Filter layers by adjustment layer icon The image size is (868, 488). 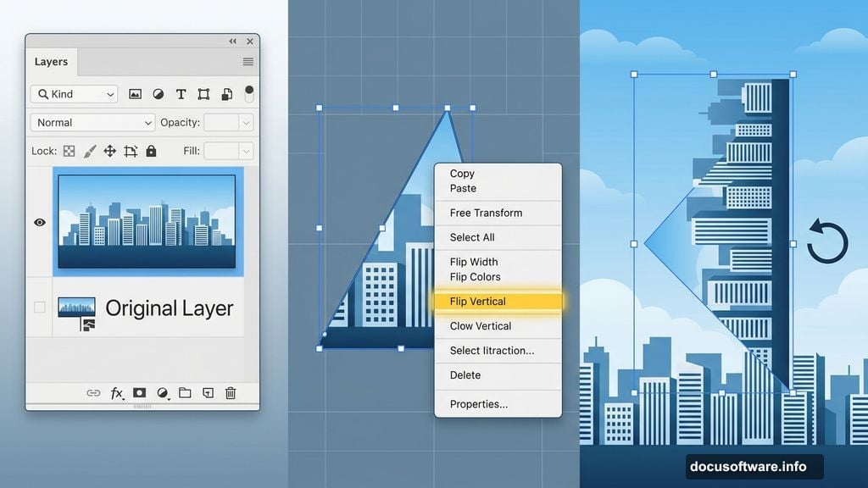(x=158, y=94)
